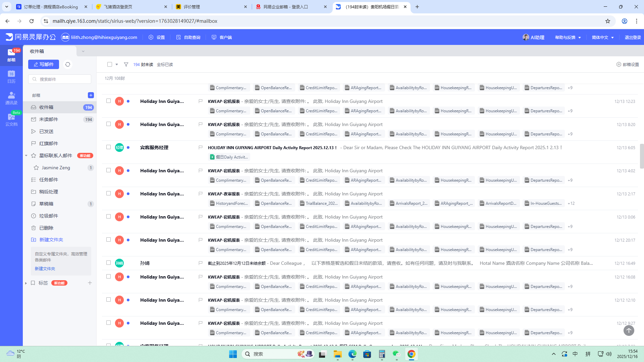644x362 pixels.
Task: Check the KWEAP-夜审报表 email checkbox
Action: pos(108,193)
